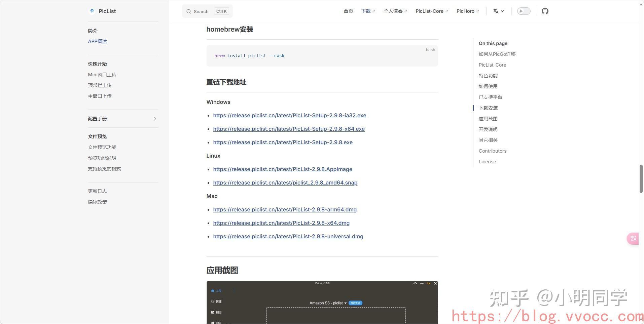Click the album icon in app screenshot

pyautogui.click(x=213, y=312)
